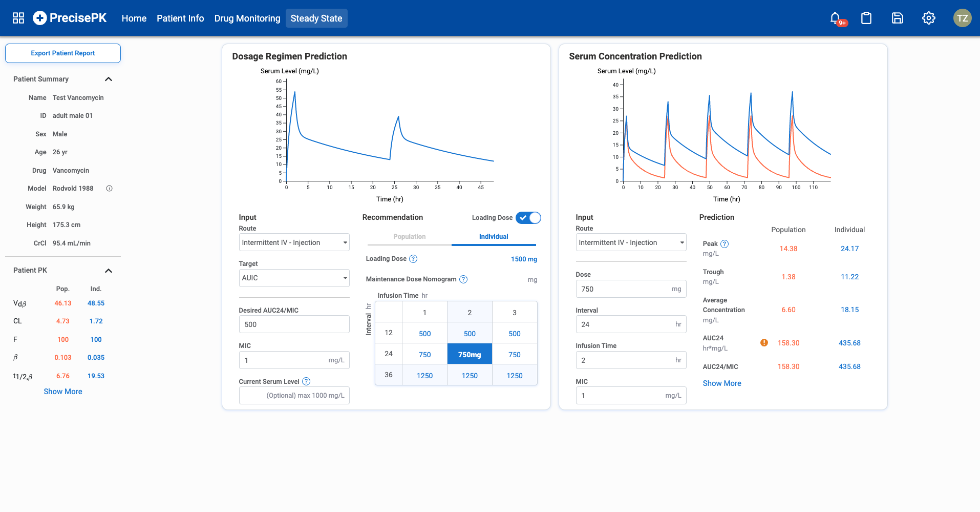Open the Drug Monitoring menu
Viewport: 980px width, 512px height.
[247, 18]
